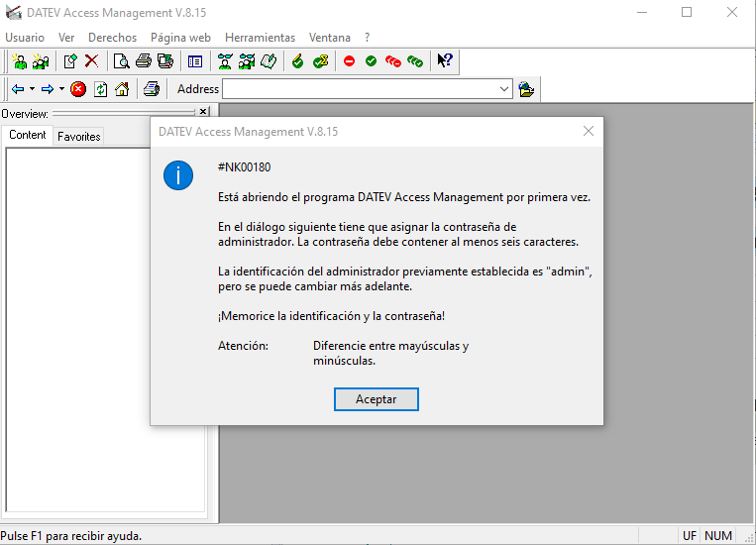Maximize the DATEV Access Management window

tap(687, 13)
